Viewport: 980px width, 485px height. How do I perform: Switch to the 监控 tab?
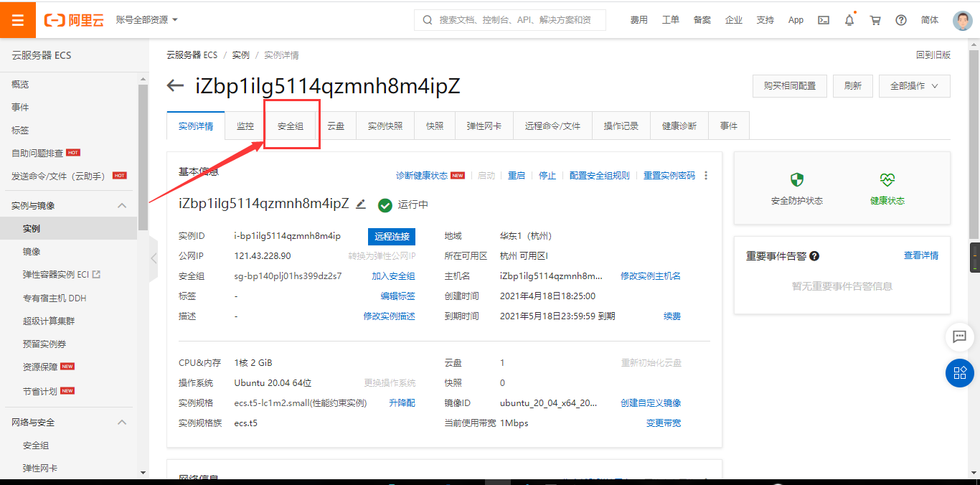click(x=245, y=126)
